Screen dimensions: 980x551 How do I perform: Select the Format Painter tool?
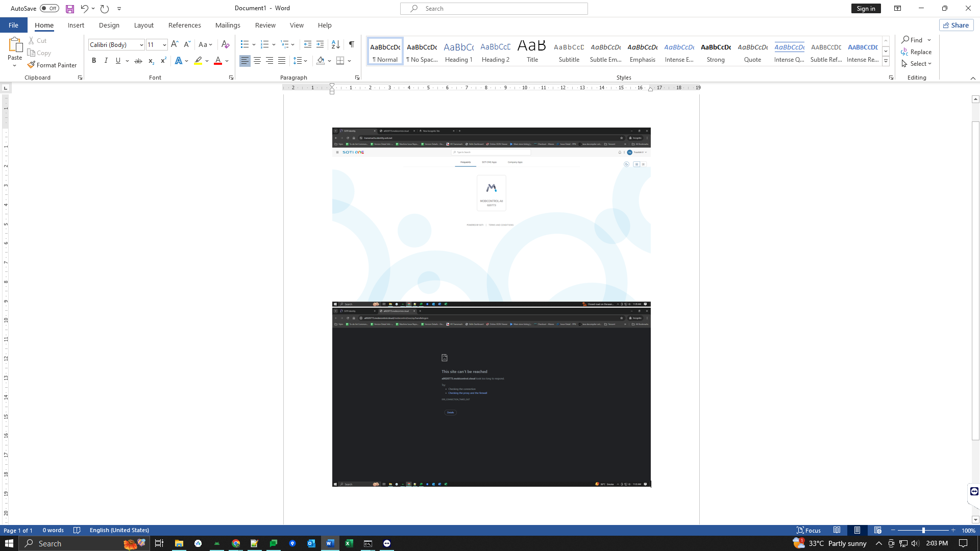click(53, 65)
